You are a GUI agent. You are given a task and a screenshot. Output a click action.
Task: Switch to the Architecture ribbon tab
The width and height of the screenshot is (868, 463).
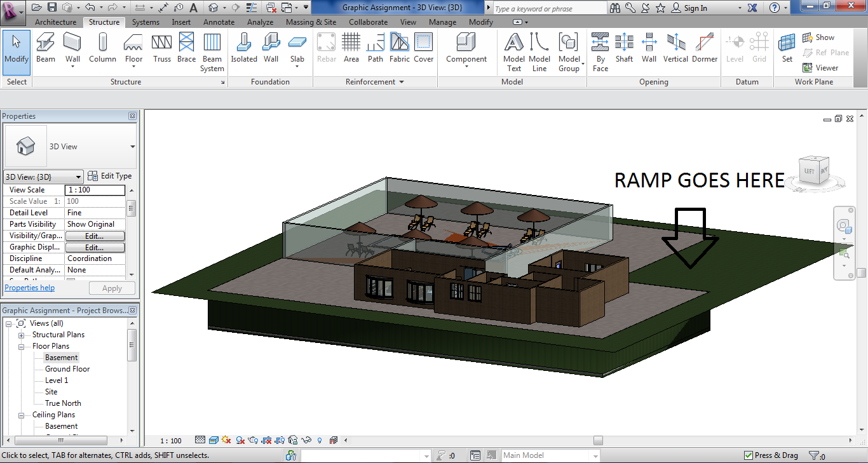tap(55, 22)
